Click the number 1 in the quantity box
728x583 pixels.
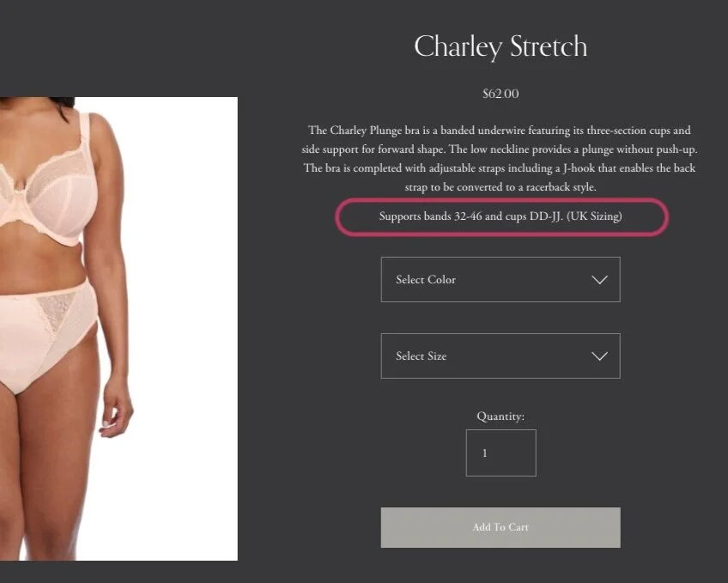click(485, 453)
